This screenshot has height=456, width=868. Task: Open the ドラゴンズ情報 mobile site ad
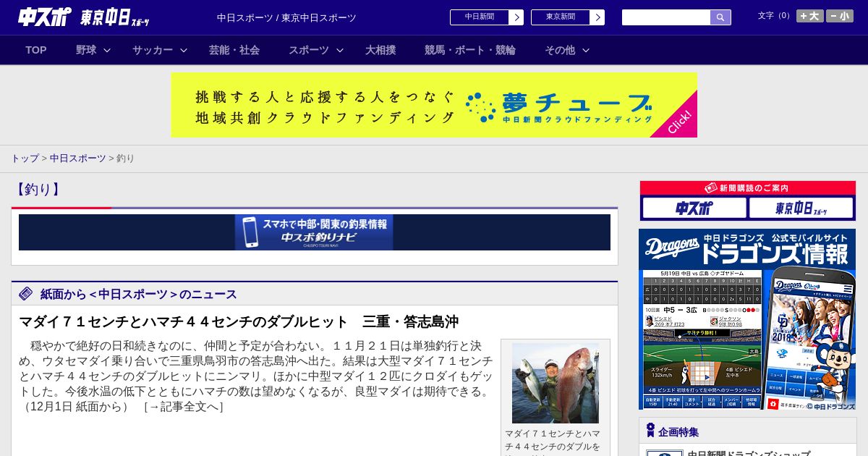[747, 319]
